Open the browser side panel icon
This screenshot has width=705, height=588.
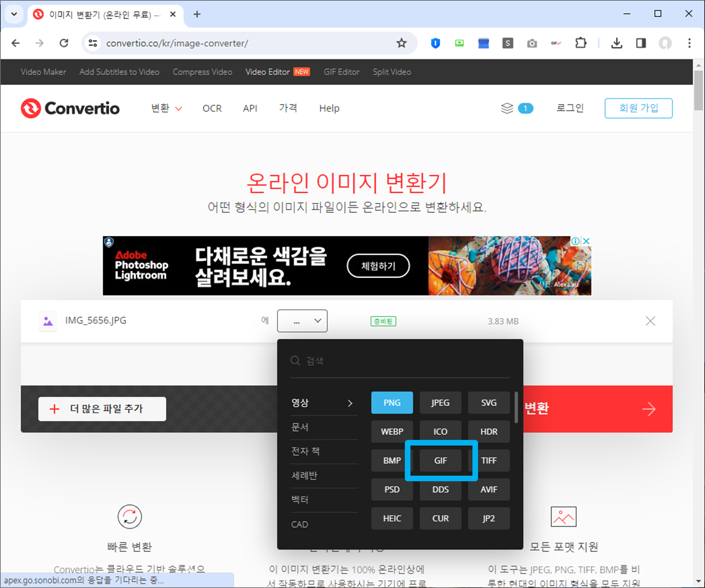pyautogui.click(x=641, y=43)
